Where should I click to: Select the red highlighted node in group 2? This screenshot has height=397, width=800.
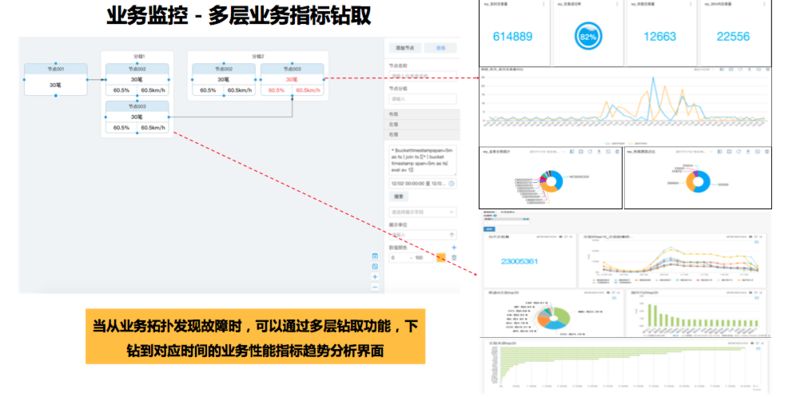coord(292,79)
